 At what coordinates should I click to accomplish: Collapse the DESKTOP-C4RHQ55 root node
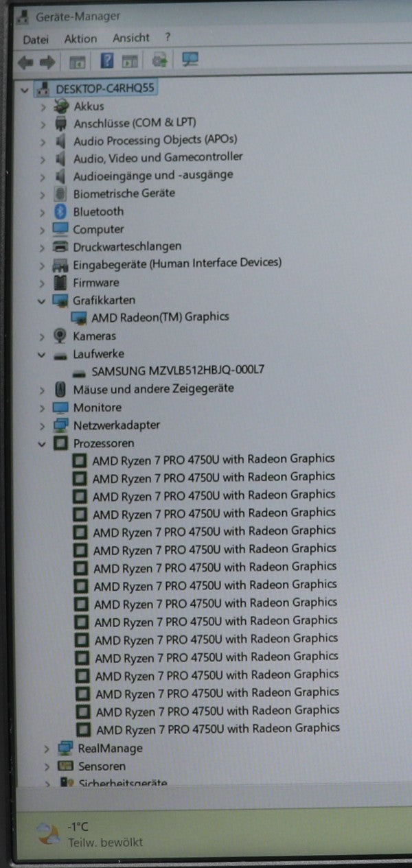tap(26, 89)
